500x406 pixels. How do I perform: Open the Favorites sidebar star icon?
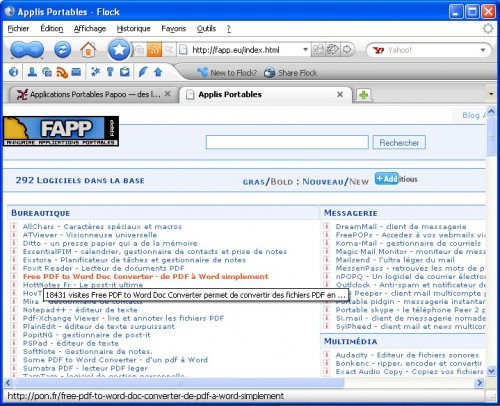[x=96, y=72]
